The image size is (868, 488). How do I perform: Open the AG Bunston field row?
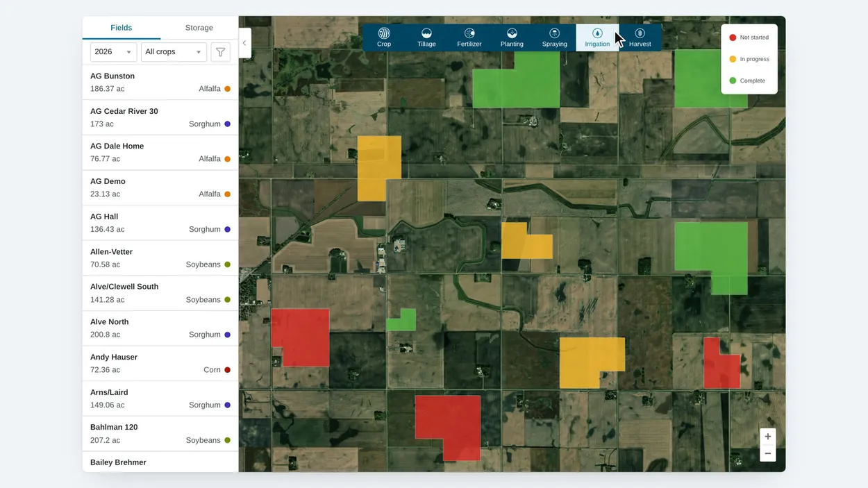(x=160, y=83)
